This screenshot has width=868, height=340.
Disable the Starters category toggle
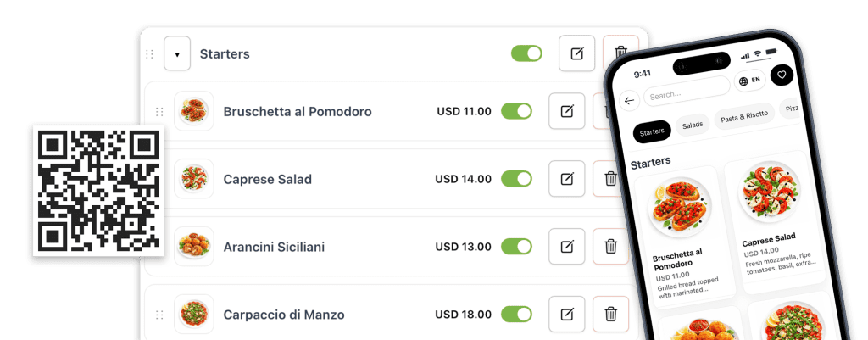[x=526, y=54]
